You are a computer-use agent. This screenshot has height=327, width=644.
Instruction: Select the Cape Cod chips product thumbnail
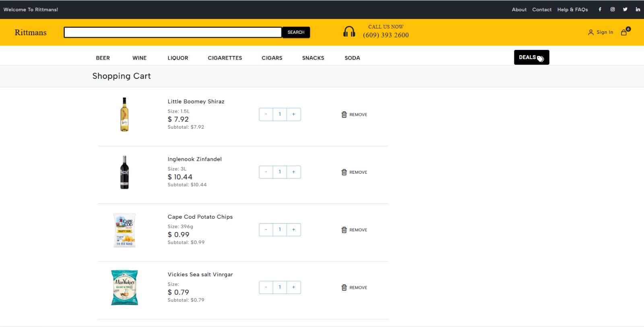coord(124,230)
